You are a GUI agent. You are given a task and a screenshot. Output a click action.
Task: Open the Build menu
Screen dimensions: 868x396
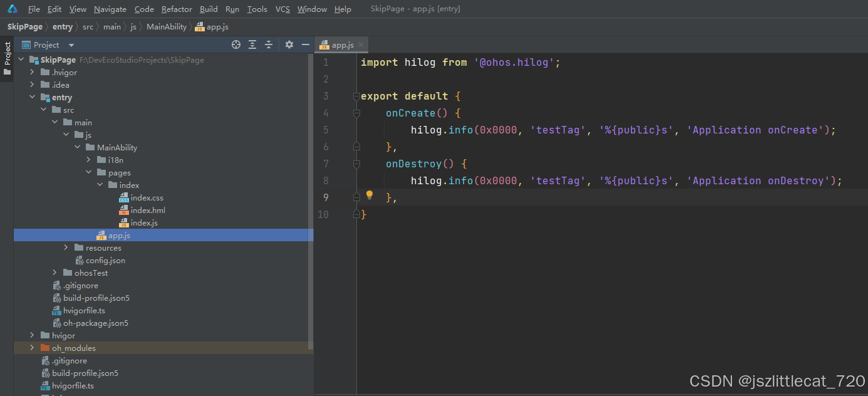click(209, 9)
